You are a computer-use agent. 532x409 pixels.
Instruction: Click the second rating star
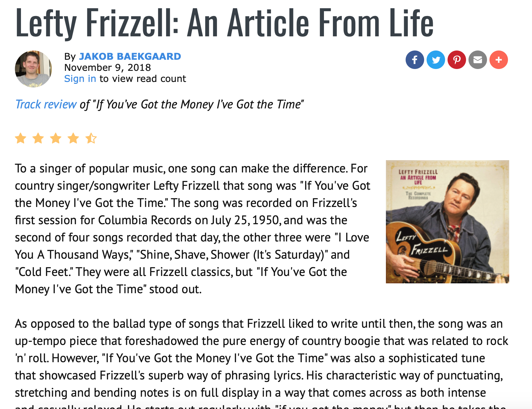[38, 138]
